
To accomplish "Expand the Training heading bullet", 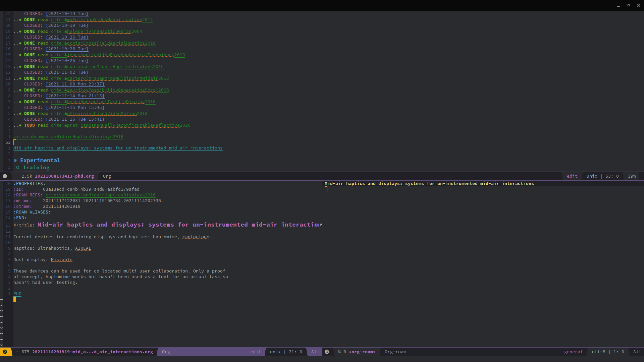I will 18,168.
